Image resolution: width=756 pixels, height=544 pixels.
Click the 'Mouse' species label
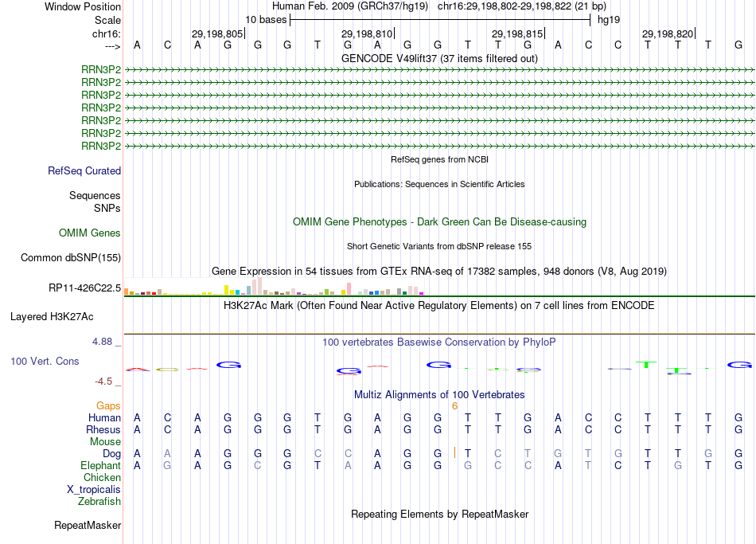pyautogui.click(x=106, y=442)
